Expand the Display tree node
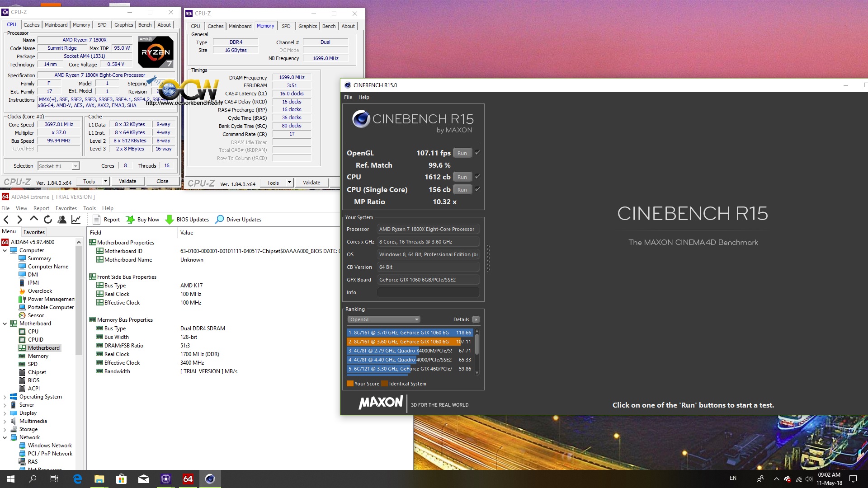 5,413
